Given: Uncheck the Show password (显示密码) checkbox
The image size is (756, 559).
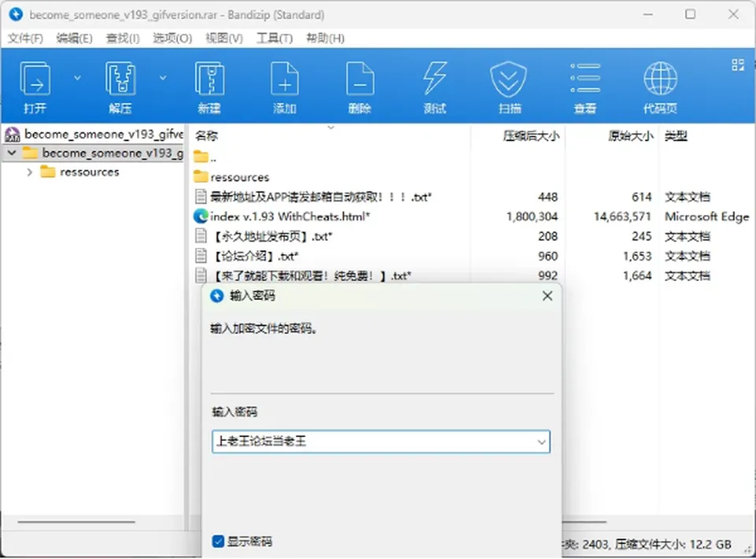Looking at the screenshot, I should (x=218, y=541).
